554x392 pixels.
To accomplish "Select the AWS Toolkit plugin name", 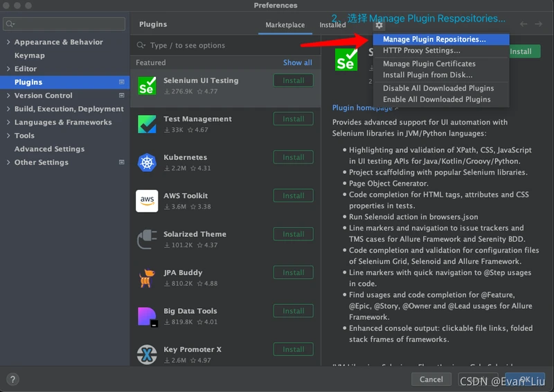I will (186, 195).
